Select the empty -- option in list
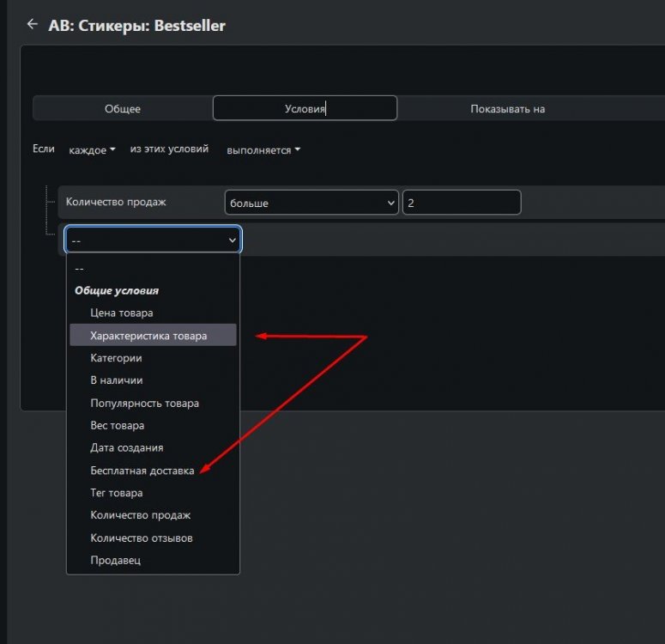Screen dimensions: 665x644 click(x=153, y=268)
